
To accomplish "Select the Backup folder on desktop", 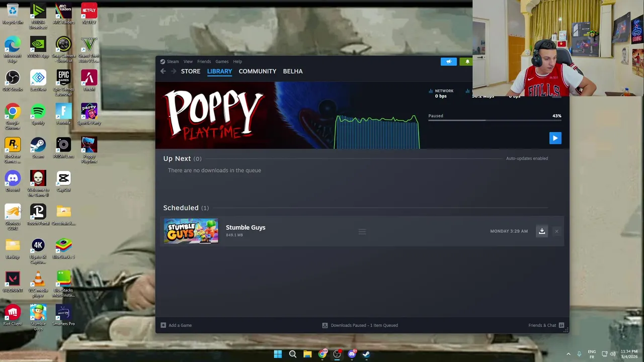I will click(x=13, y=249).
